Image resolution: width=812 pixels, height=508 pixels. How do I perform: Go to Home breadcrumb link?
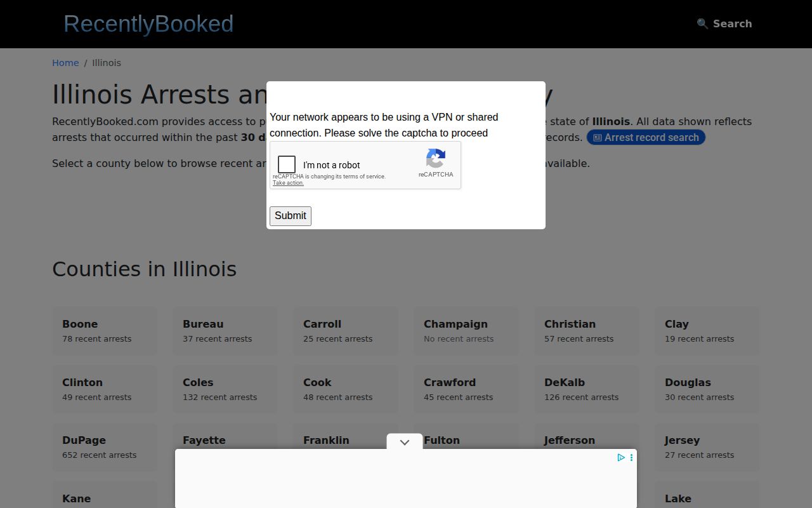coord(65,63)
